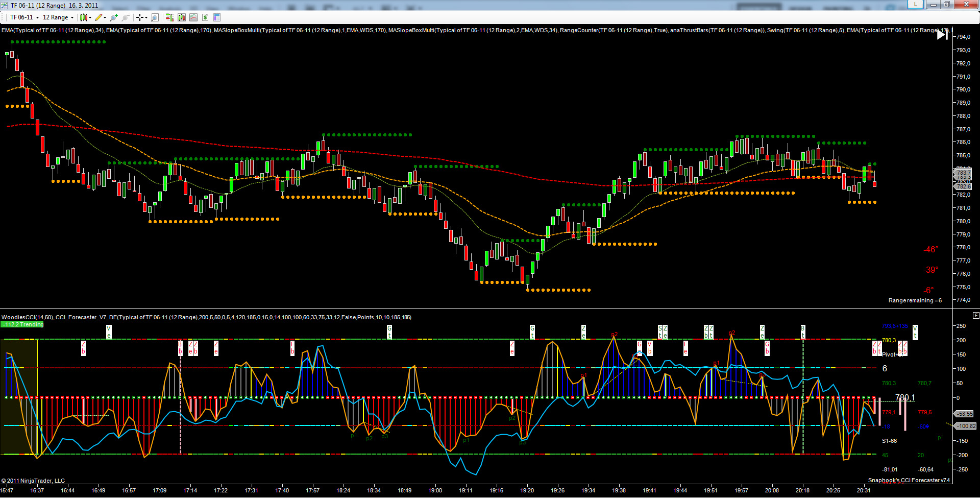980x498 pixels.
Task: Select the pencil drawing tools icon
Action: pos(100,17)
